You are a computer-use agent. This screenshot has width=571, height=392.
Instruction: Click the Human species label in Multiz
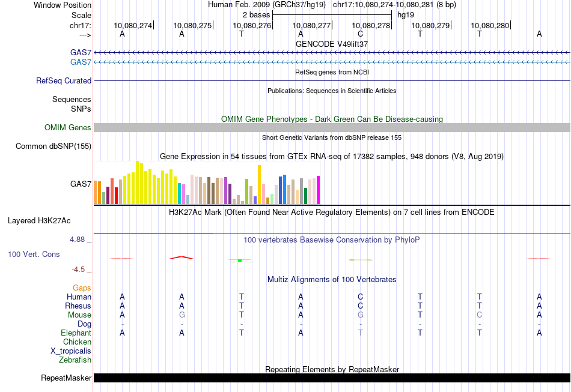[x=79, y=297]
